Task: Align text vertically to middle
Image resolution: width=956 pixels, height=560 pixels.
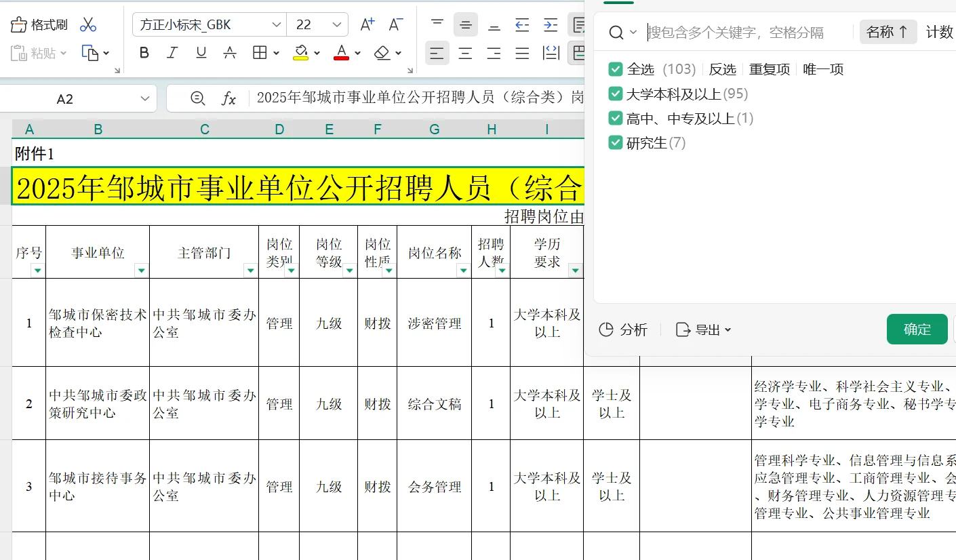Action: (x=466, y=24)
